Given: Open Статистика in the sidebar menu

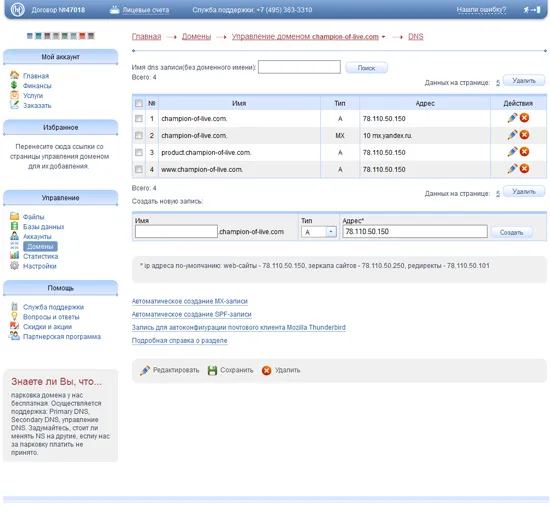Looking at the screenshot, I should (40, 256).
